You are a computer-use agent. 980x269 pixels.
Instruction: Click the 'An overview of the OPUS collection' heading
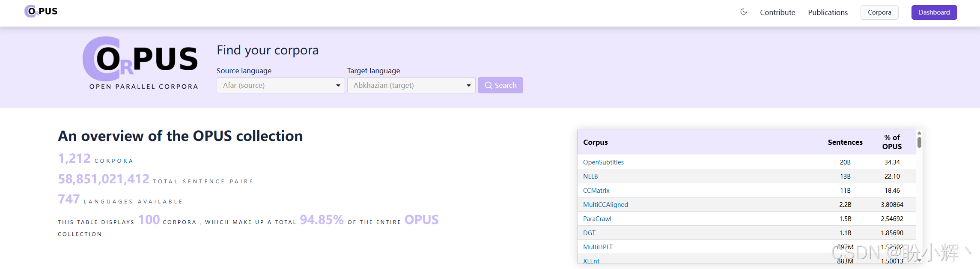(x=180, y=136)
